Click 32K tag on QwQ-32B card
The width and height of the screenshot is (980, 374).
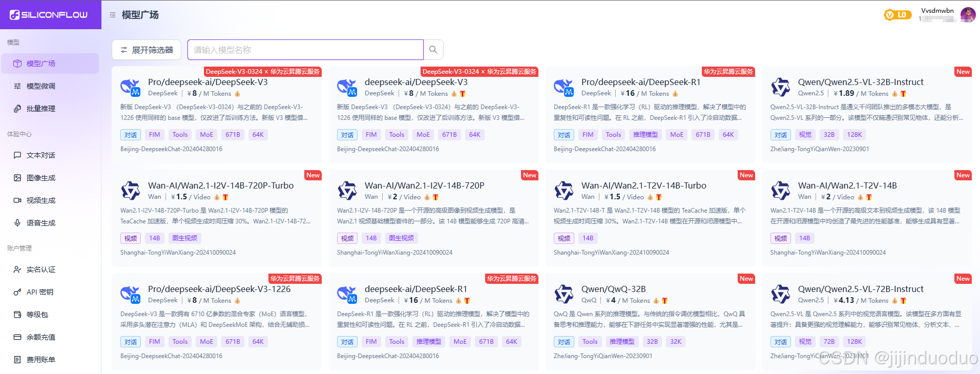[x=676, y=342]
